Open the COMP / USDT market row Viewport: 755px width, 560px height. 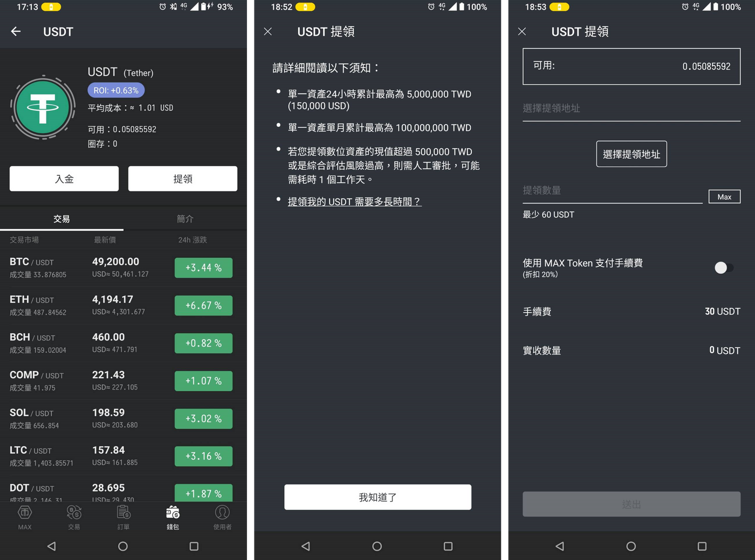pos(123,381)
